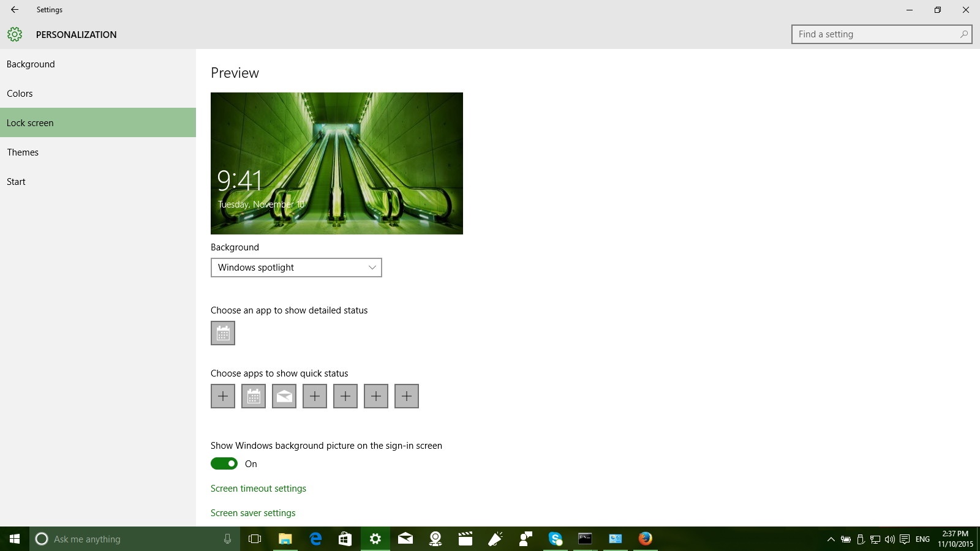Open the Windows Start menu

[x=15, y=539]
